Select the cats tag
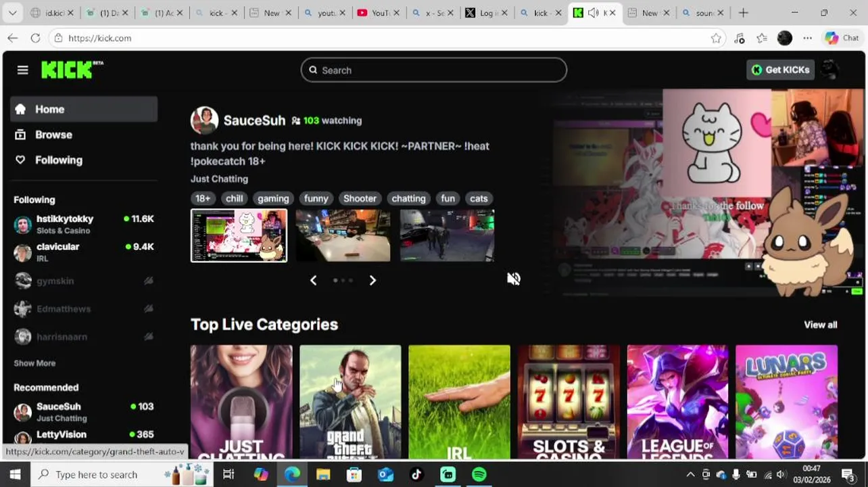 [479, 198]
